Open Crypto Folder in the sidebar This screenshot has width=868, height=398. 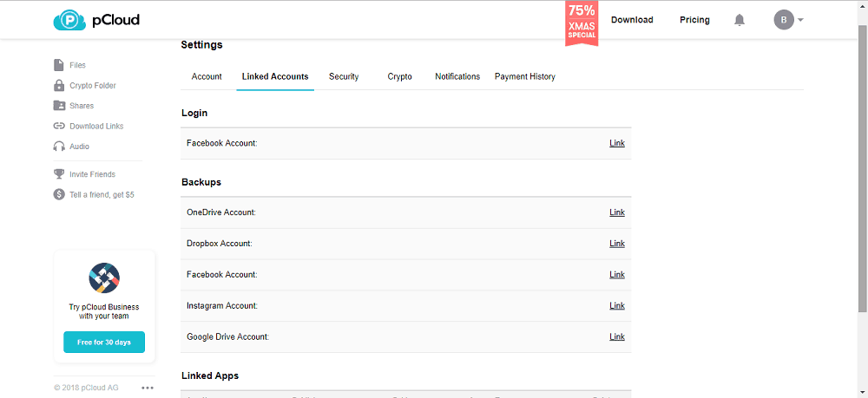(93, 86)
